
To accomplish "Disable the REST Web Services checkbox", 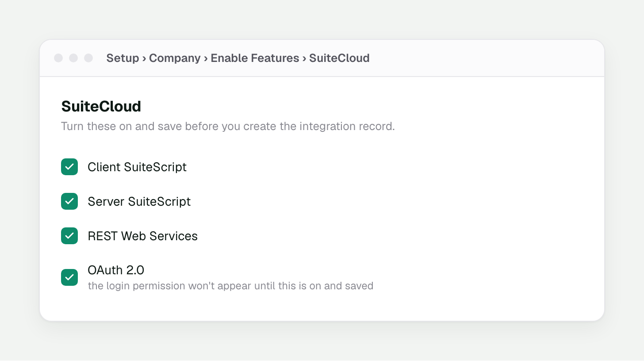I will 69,236.
